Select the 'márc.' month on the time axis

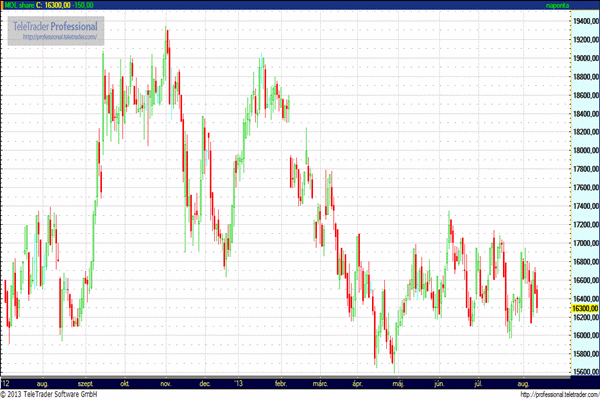[x=319, y=382]
